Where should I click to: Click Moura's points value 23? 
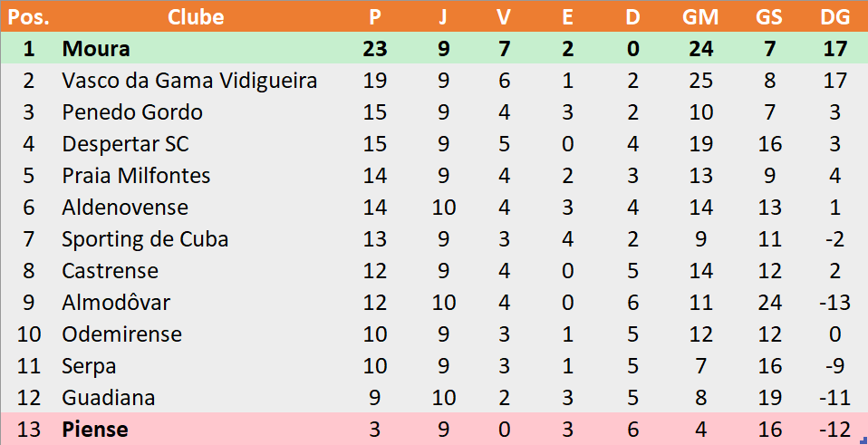click(x=375, y=49)
